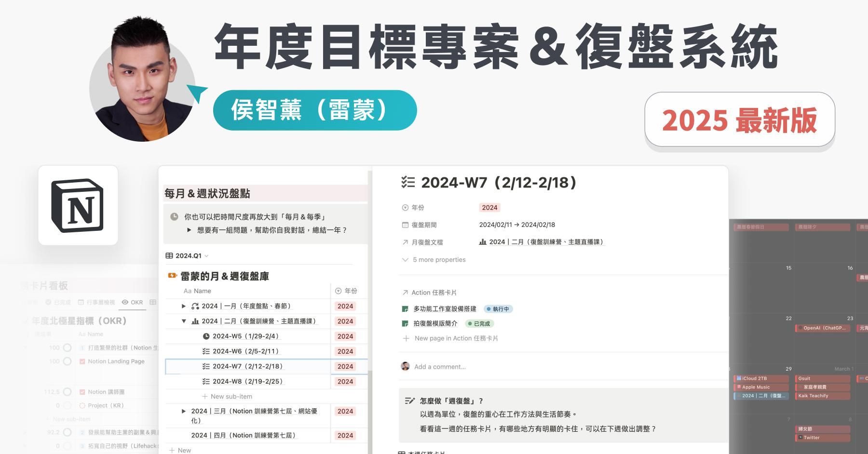Click the bar chart icon in 月復盤文檔 value
868x454 pixels.
[x=483, y=242]
